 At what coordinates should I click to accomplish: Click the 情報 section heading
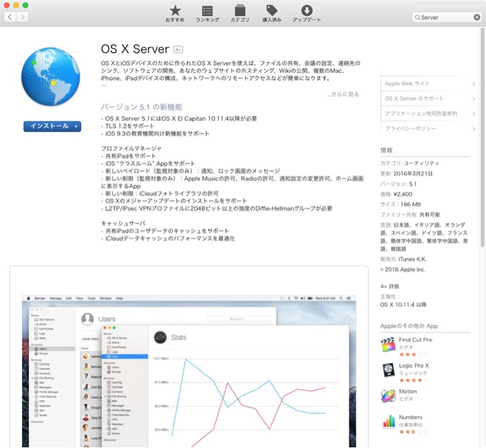pyautogui.click(x=387, y=150)
